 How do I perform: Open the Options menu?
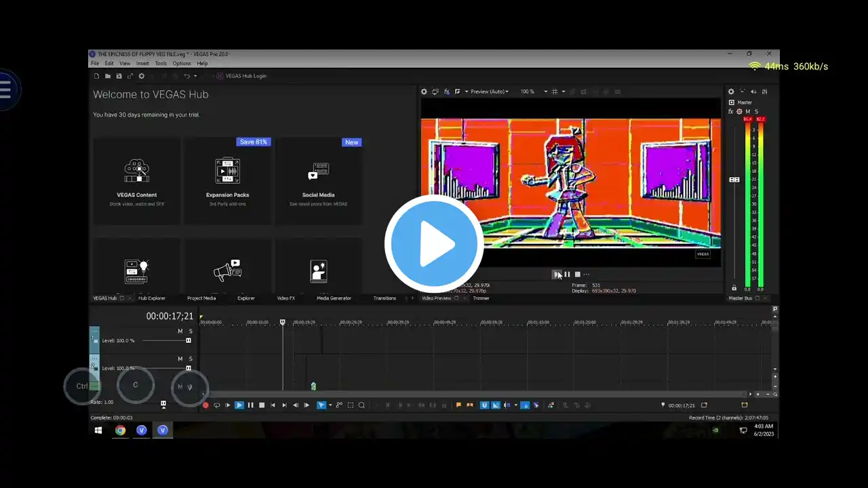pos(182,64)
